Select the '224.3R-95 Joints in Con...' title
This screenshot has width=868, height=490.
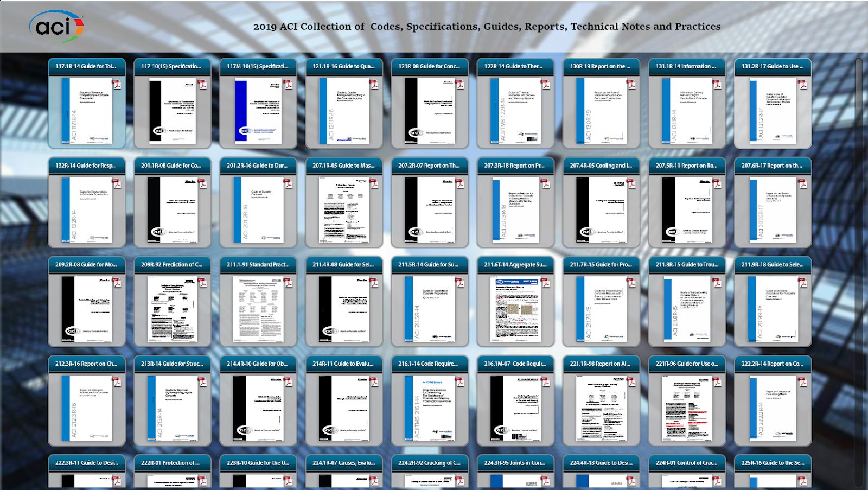click(x=515, y=463)
